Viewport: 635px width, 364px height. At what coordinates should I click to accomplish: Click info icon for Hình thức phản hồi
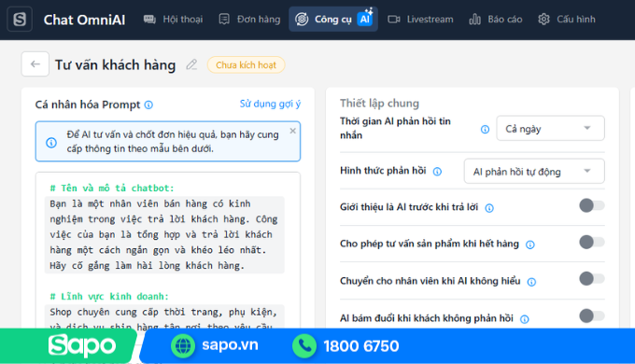pyautogui.click(x=437, y=172)
